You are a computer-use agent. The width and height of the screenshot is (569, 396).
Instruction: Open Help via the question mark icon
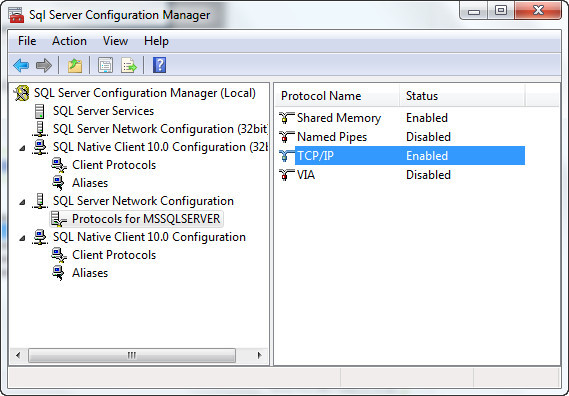[x=159, y=66]
